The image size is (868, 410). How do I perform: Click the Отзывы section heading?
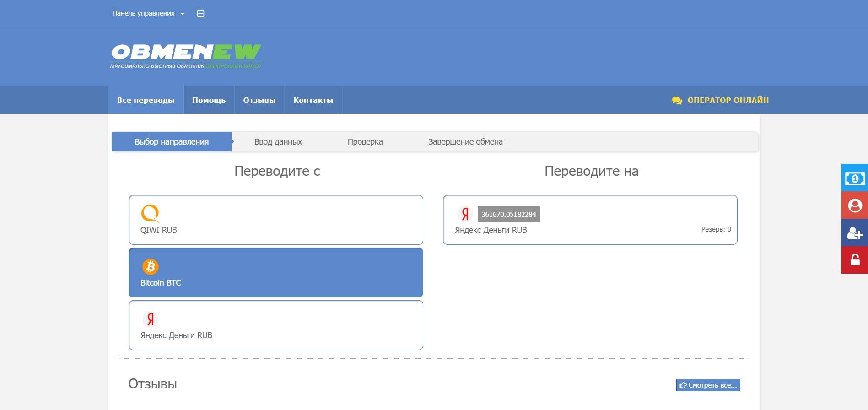coord(153,384)
